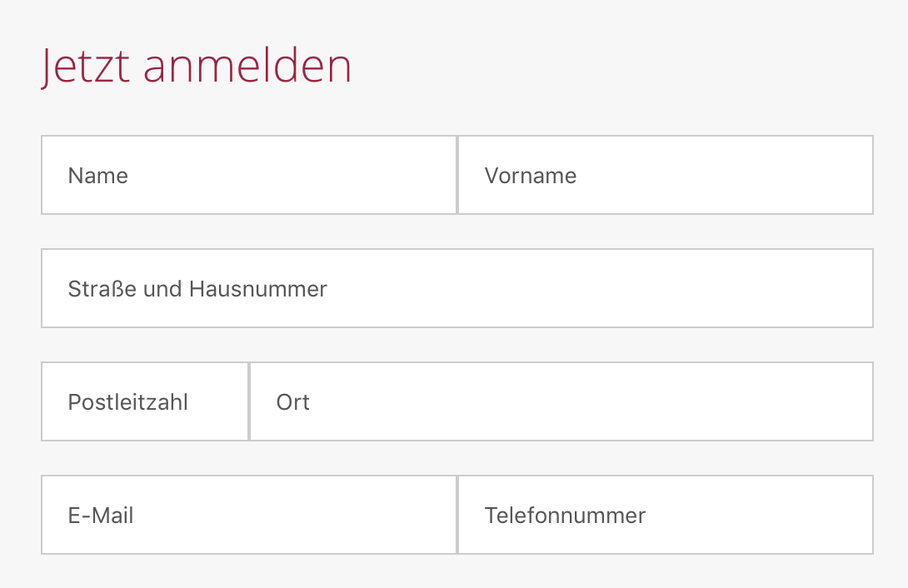Focus the Ort input box
Screen dimensions: 908x588
pyautogui.click(x=561, y=401)
